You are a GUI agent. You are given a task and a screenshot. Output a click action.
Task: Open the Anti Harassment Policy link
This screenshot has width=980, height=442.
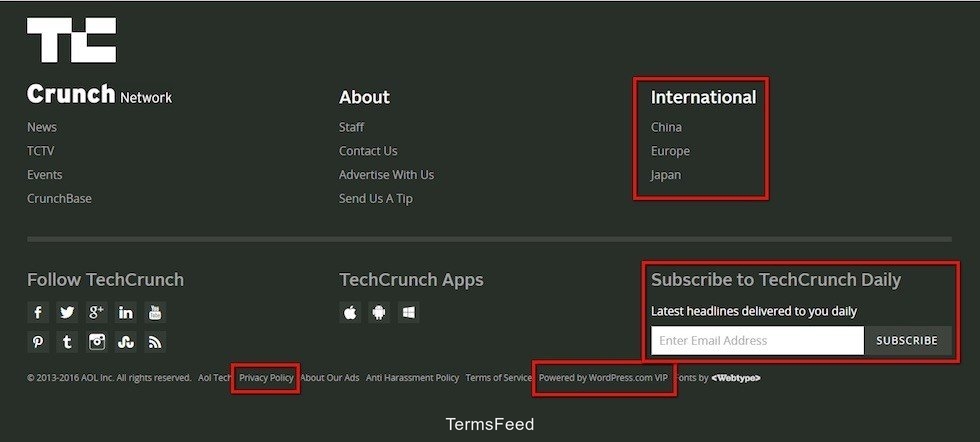pos(412,378)
